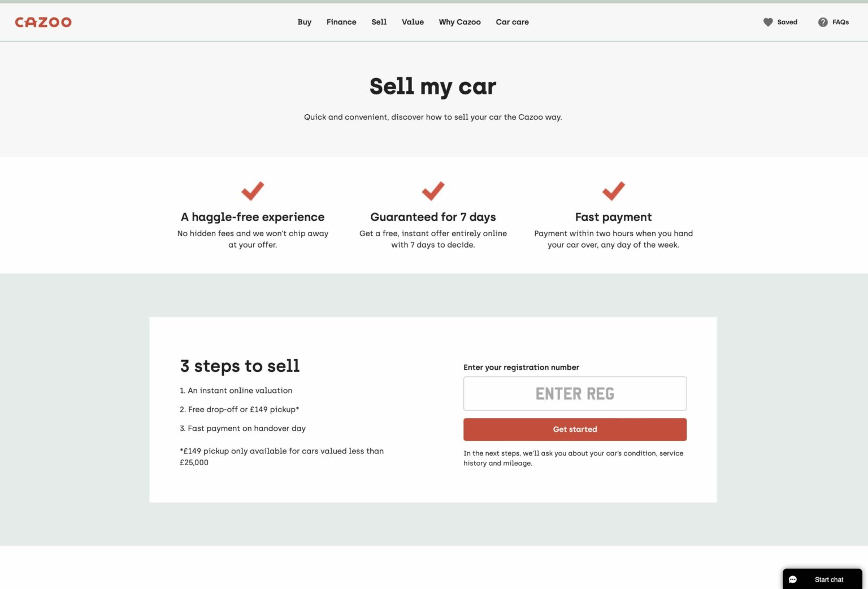Click the £149 pickup footnote text

(x=281, y=457)
